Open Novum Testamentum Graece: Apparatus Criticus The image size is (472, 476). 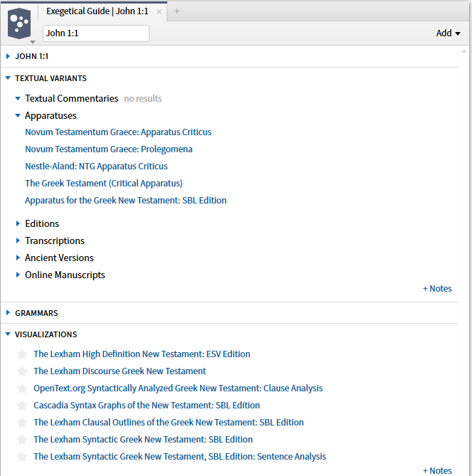click(118, 132)
